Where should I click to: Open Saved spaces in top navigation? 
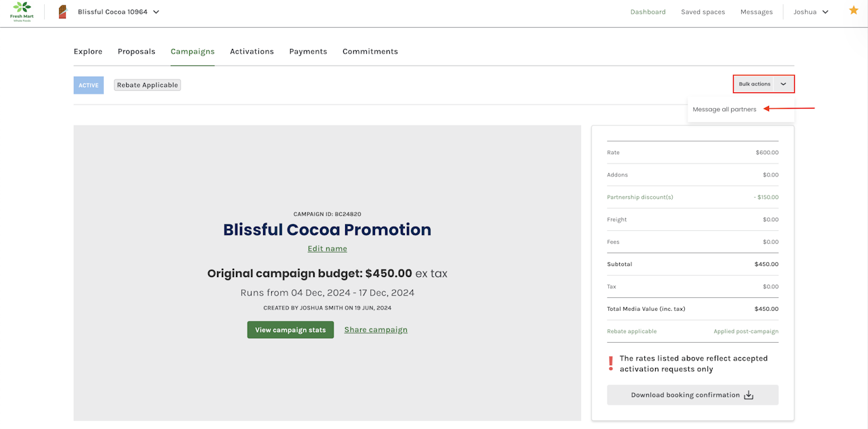703,12
